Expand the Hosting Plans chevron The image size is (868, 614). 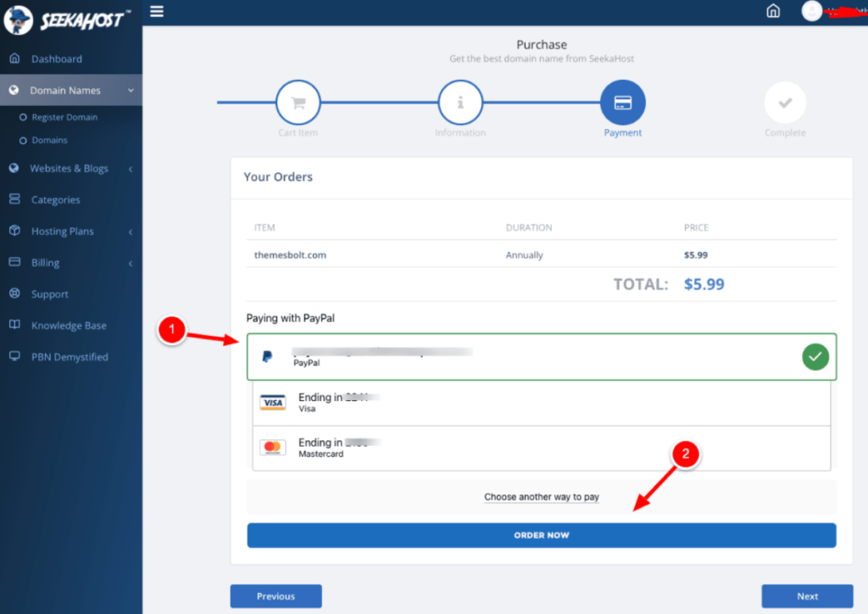point(131,232)
